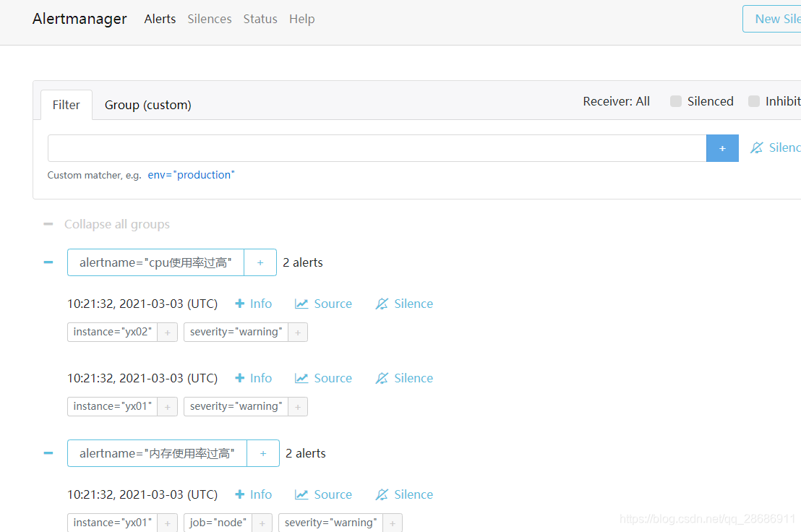Viewport: 801px width, 532px height.
Task: Silence the yx02 cpu alert
Action: pyautogui.click(x=404, y=304)
